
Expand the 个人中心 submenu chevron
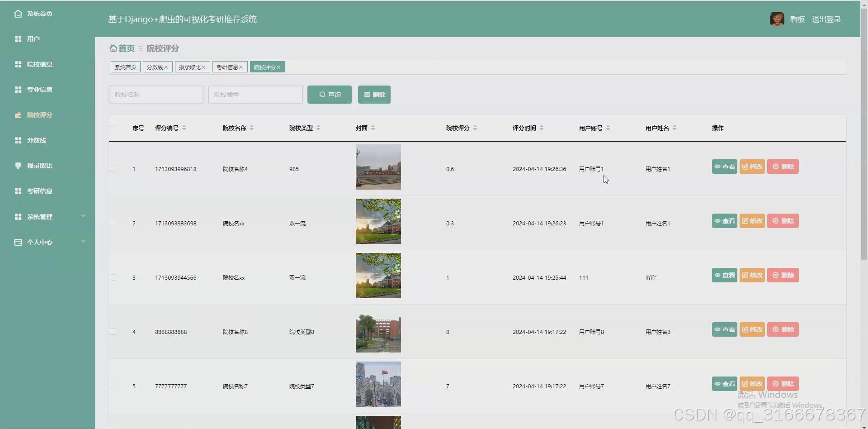tap(83, 241)
